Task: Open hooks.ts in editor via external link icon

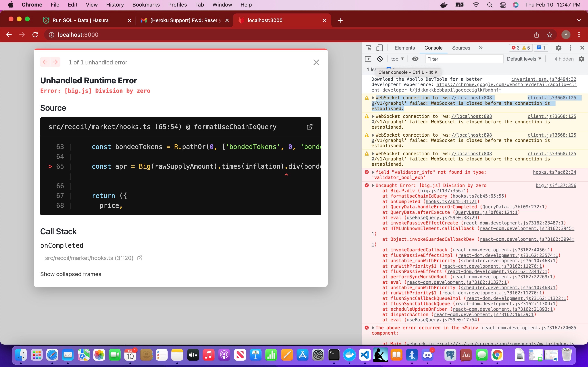Action: [310, 127]
